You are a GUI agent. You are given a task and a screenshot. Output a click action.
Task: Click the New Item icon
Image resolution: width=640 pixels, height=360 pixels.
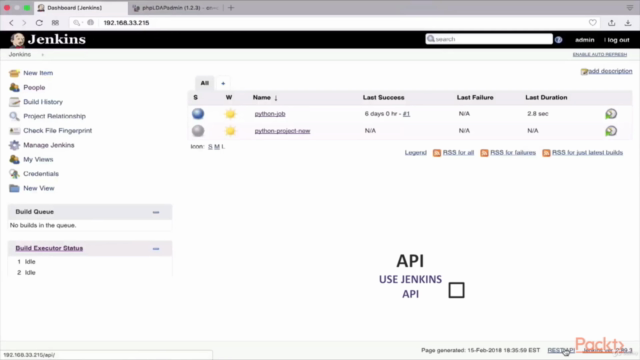point(14,73)
